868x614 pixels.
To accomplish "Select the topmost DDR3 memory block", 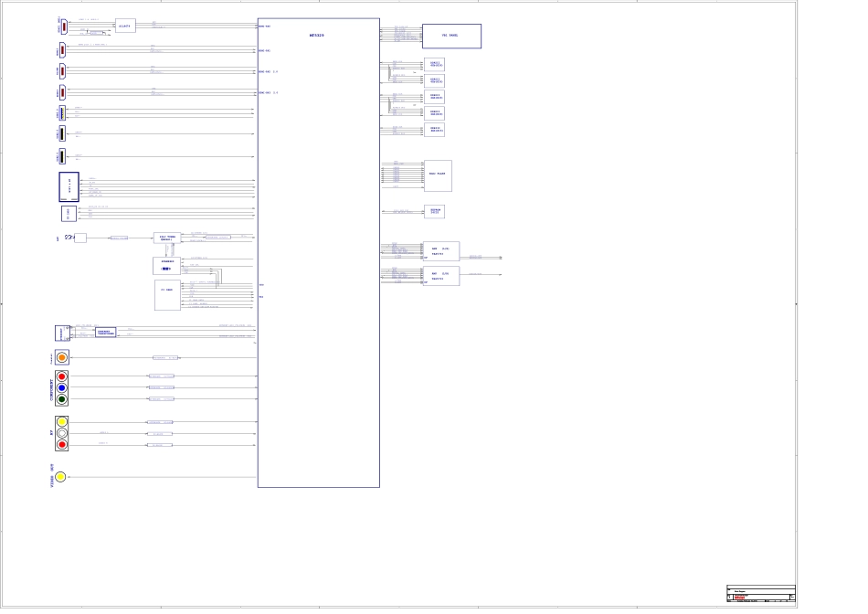I will (435, 64).
